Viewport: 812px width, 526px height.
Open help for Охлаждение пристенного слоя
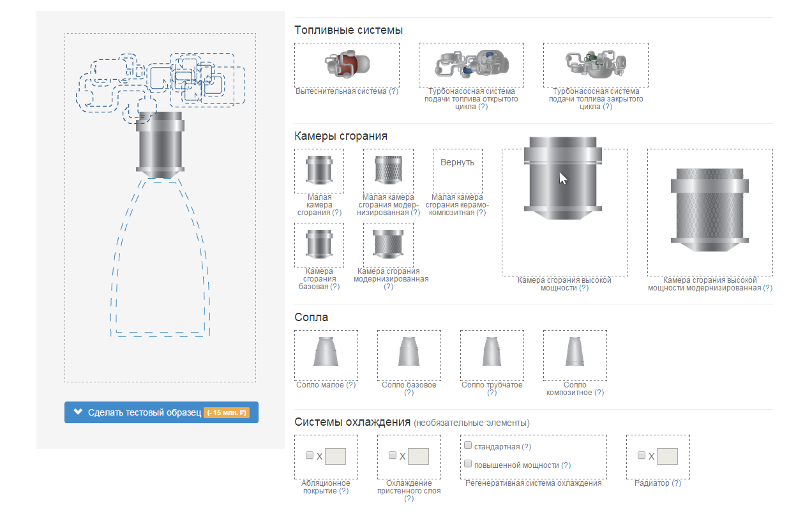[409, 499]
